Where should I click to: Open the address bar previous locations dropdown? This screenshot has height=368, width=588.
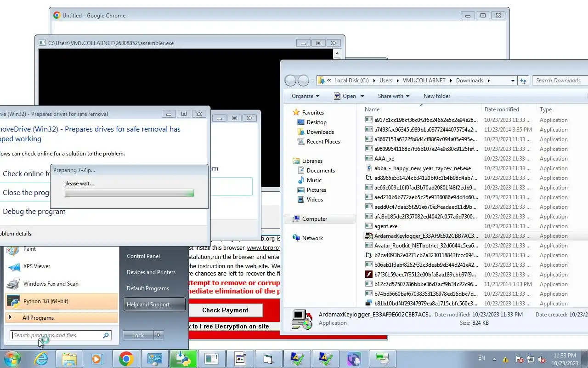click(x=513, y=80)
